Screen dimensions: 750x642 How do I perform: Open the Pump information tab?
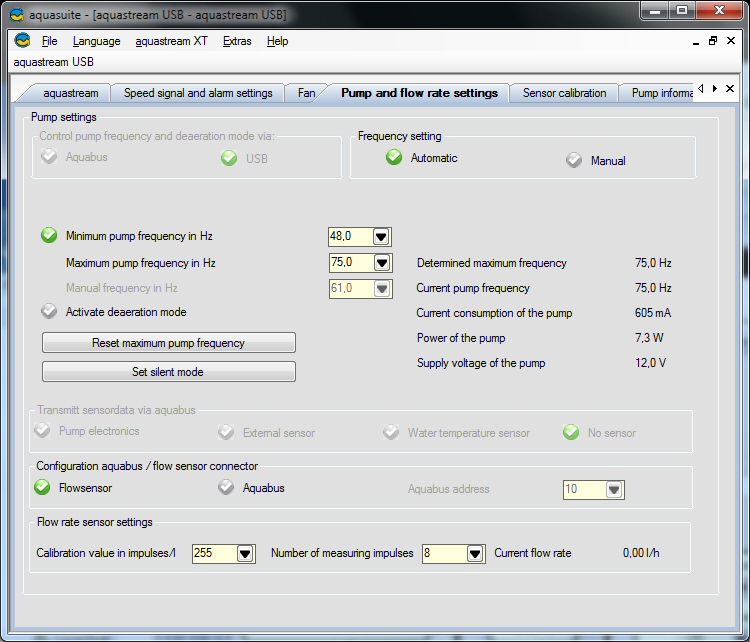662,93
